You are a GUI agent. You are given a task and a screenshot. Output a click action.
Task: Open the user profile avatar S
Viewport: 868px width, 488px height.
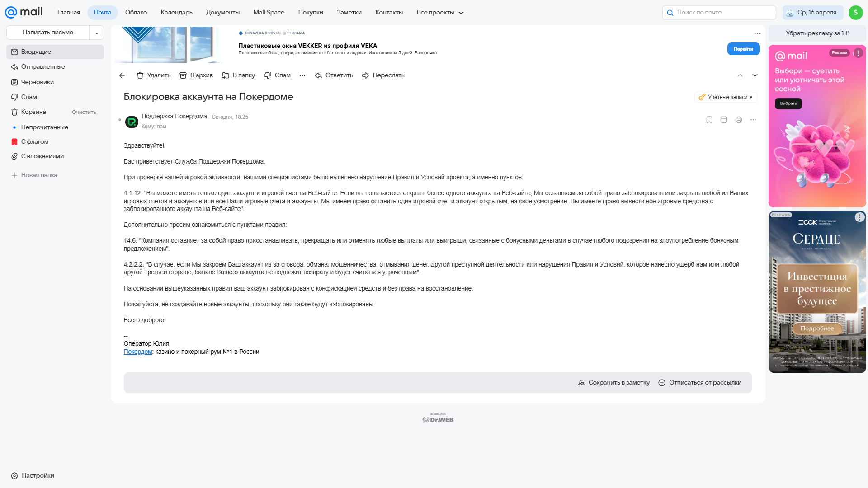[855, 13]
